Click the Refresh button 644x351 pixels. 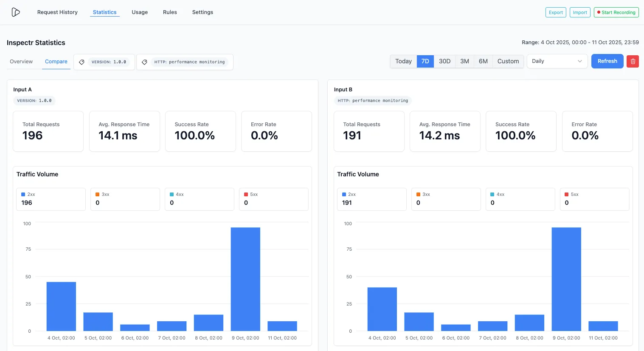607,61
